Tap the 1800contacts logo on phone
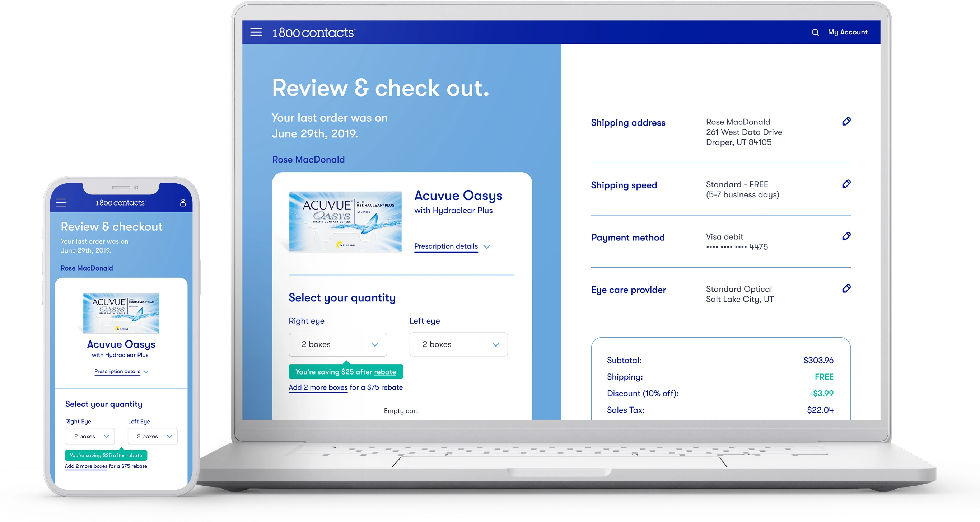This screenshot has height=522, width=980. pos(121,203)
